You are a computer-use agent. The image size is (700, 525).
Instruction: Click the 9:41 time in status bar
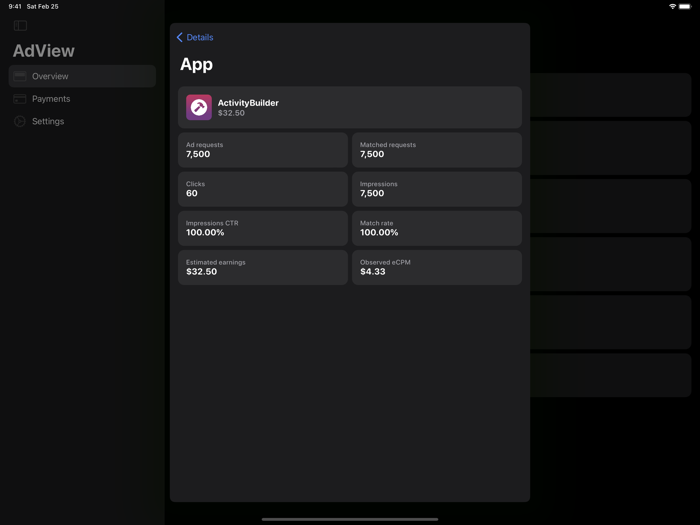click(x=15, y=6)
